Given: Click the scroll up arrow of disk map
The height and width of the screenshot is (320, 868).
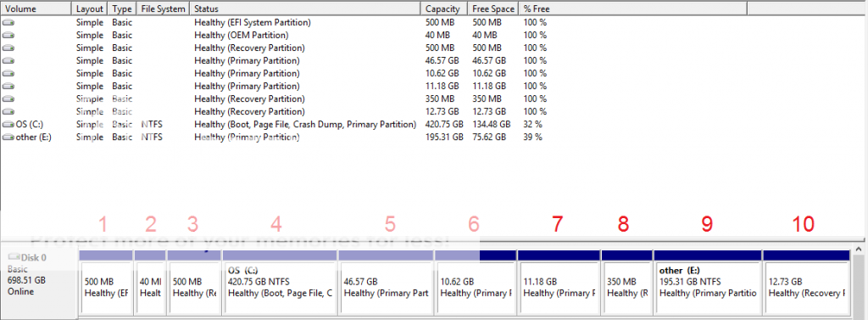Looking at the screenshot, I should tap(860, 250).
